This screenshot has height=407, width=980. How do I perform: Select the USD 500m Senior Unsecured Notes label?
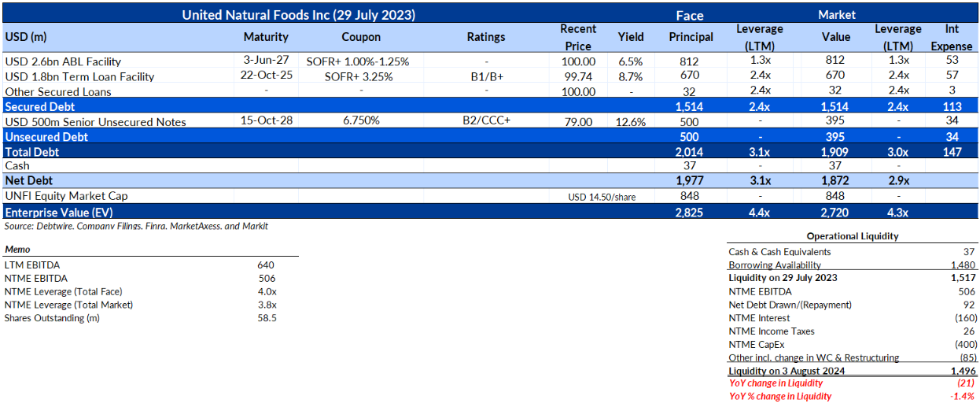pyautogui.click(x=95, y=121)
